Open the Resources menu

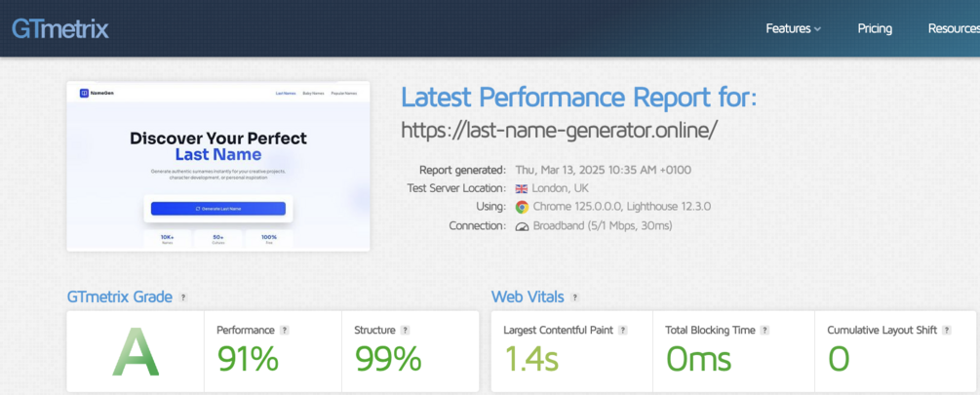tap(954, 28)
